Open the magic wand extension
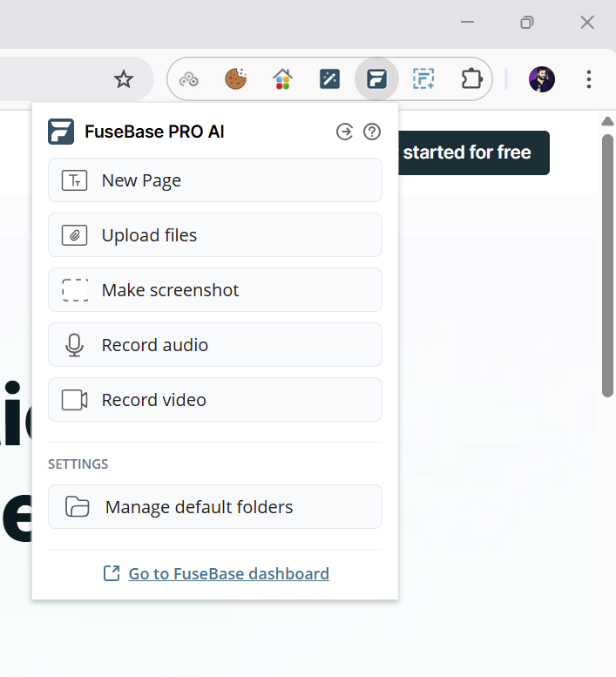 coord(330,79)
